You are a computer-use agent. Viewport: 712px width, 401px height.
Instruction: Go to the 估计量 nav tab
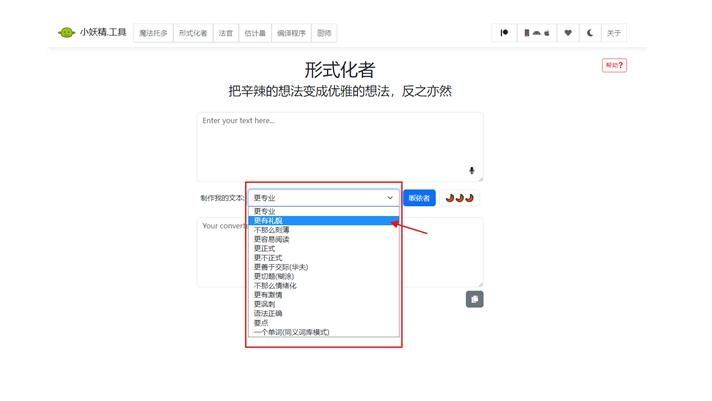(x=255, y=33)
